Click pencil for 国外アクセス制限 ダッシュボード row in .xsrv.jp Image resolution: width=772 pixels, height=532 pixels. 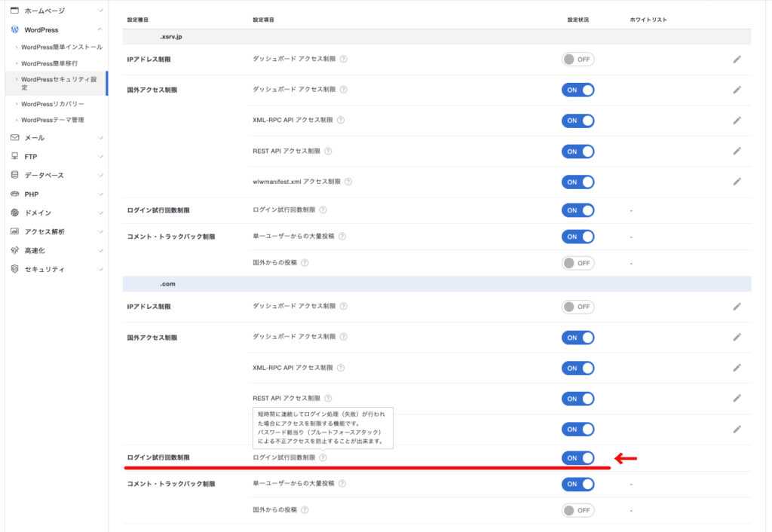pos(737,90)
